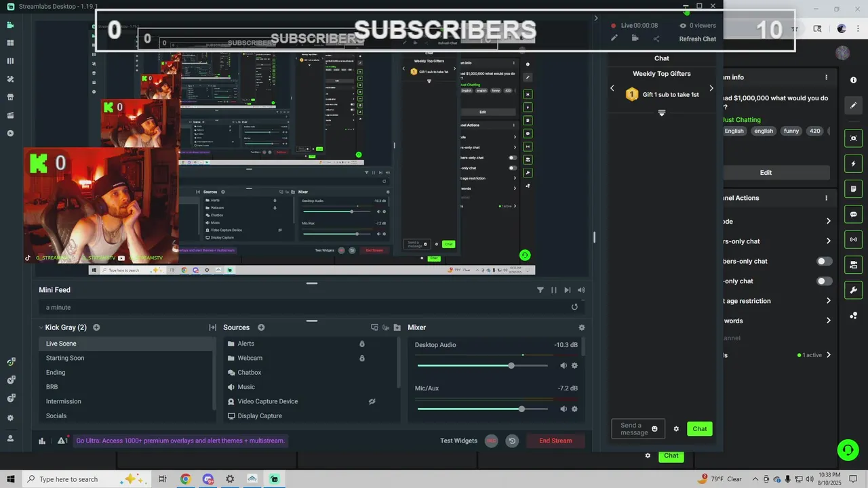
Task: Refresh the Mini Feed event list
Action: [574, 307]
